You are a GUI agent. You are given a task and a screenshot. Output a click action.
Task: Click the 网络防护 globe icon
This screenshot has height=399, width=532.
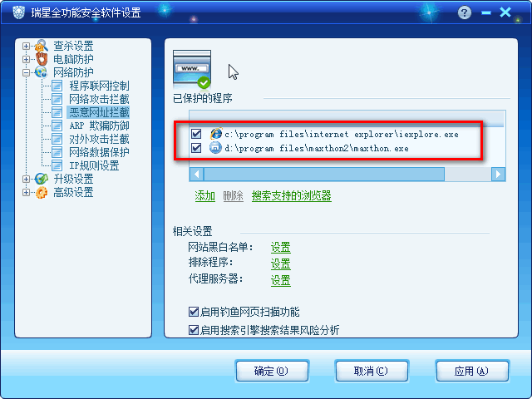pyautogui.click(x=41, y=72)
